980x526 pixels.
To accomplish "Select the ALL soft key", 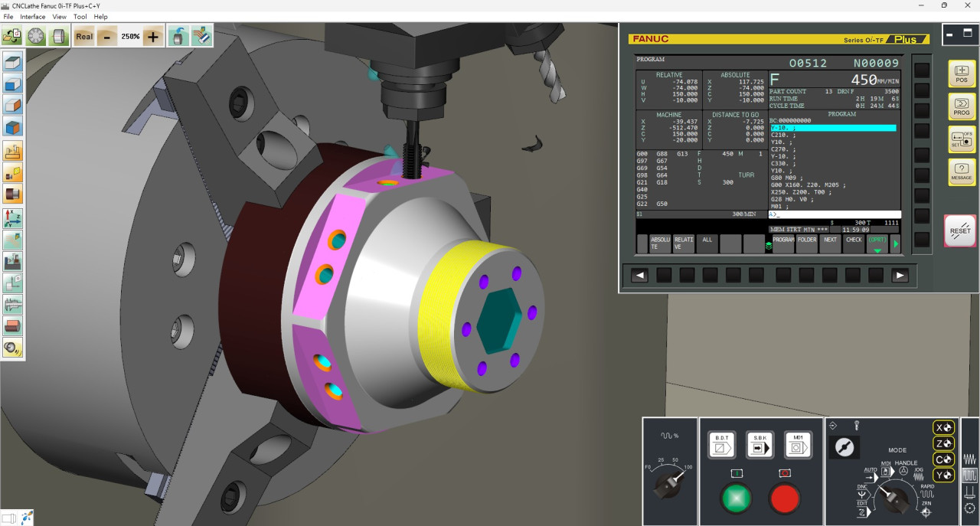I will [707, 243].
